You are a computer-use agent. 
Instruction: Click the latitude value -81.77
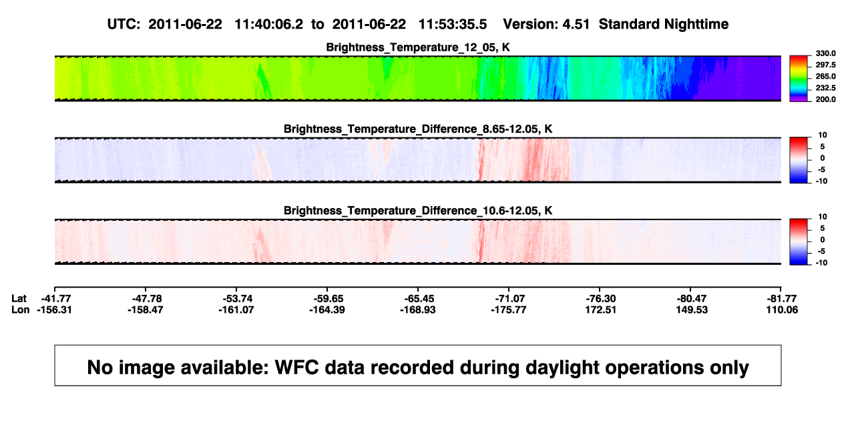coord(781,298)
